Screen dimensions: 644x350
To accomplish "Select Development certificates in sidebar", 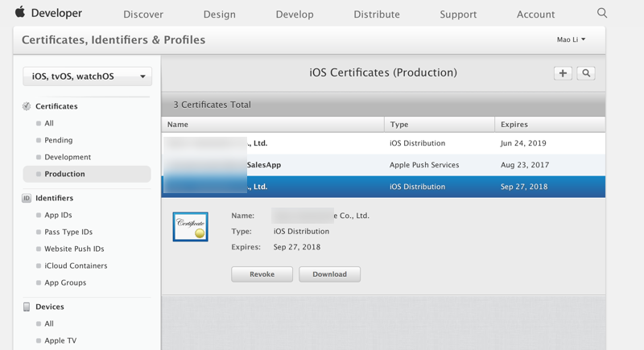I will pyautogui.click(x=68, y=157).
